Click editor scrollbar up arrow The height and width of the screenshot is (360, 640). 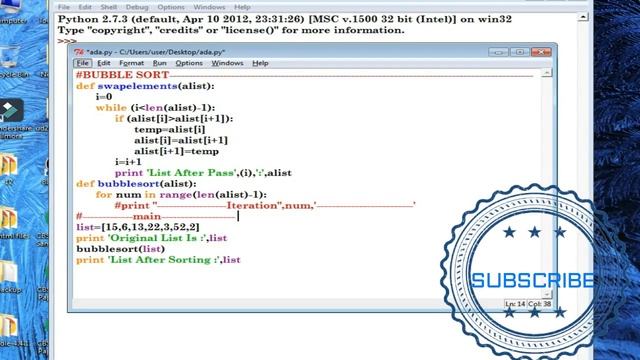pos(547,73)
